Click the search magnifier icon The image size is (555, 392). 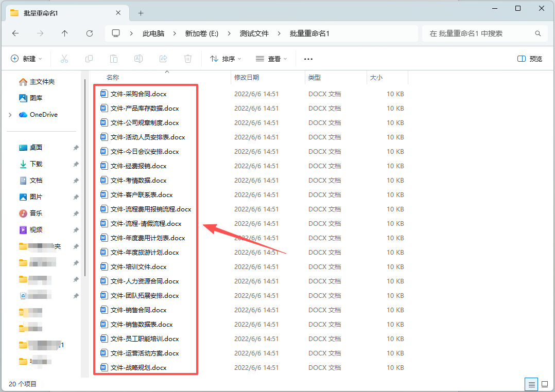tap(537, 33)
